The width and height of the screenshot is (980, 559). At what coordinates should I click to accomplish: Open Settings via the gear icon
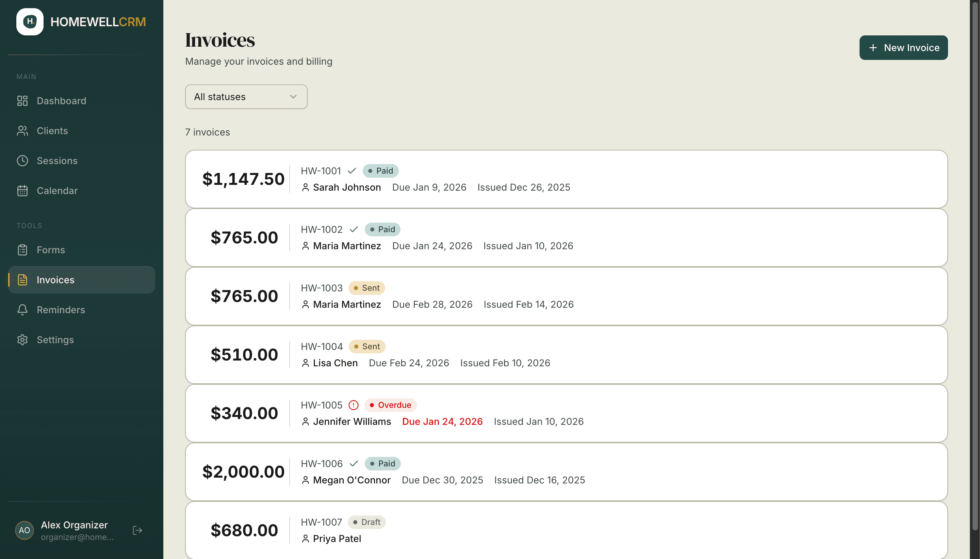click(22, 339)
